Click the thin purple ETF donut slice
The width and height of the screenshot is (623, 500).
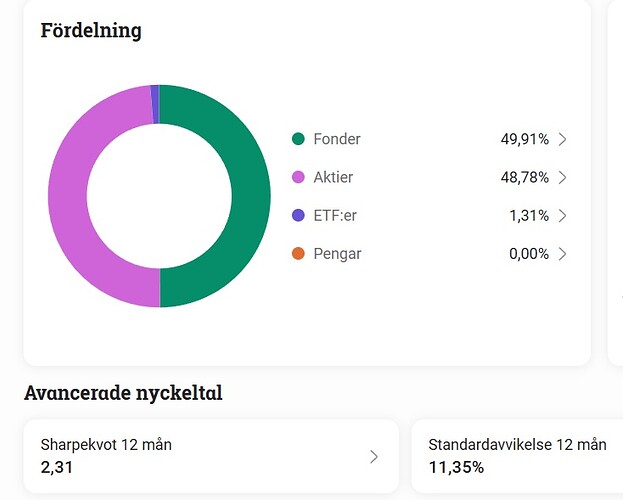[155, 104]
